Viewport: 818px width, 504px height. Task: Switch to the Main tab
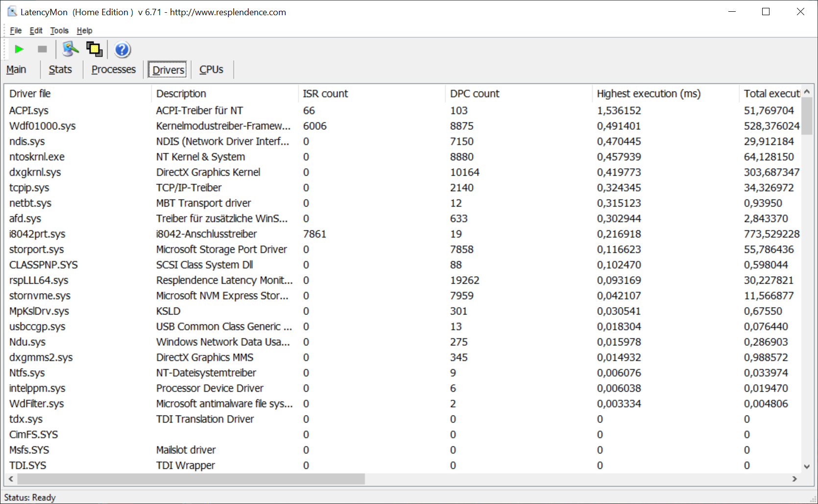point(16,70)
